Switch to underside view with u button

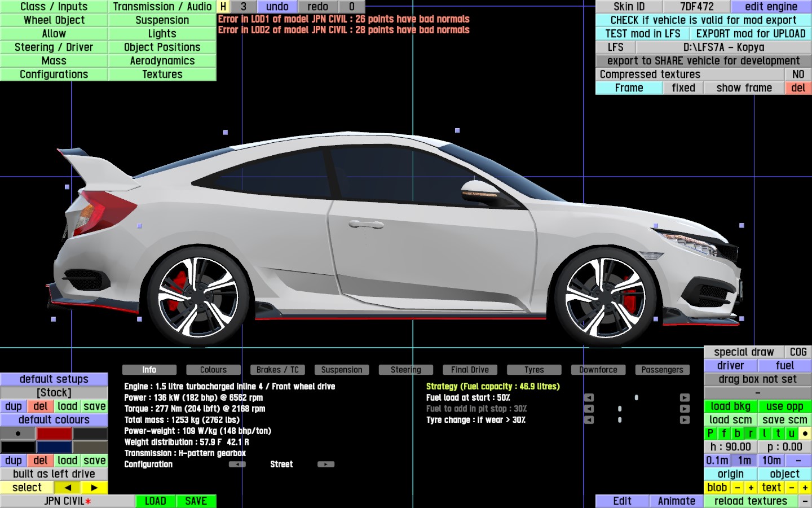pos(792,433)
